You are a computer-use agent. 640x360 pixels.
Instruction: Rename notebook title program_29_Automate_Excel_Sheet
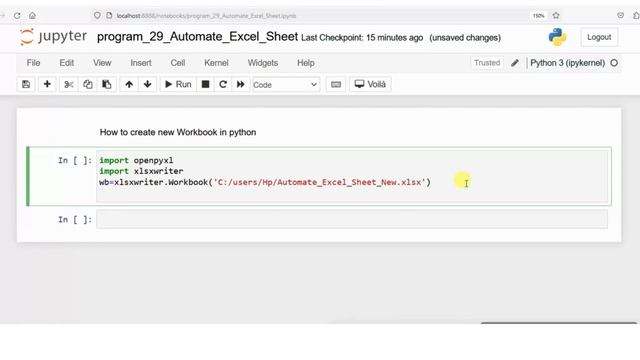coord(198,37)
